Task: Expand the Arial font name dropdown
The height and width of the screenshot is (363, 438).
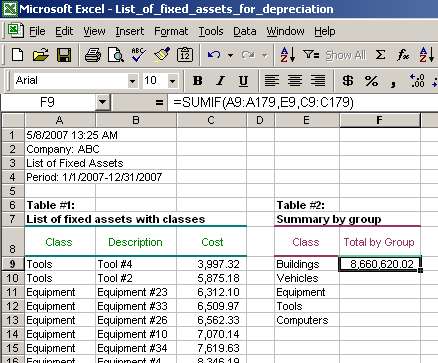Action: (x=132, y=81)
